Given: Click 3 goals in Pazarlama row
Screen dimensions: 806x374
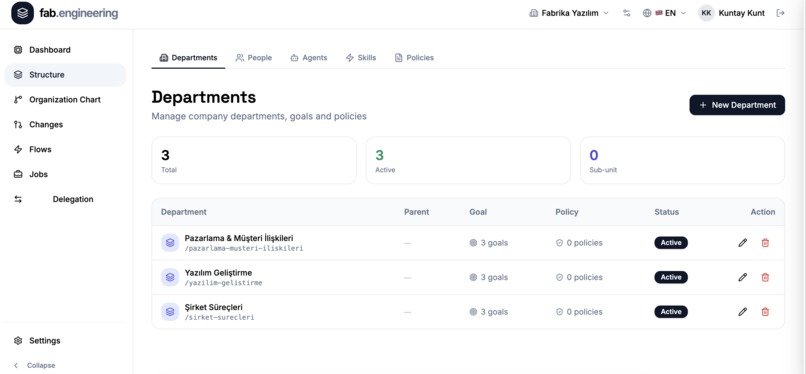Looking at the screenshot, I should tap(489, 243).
